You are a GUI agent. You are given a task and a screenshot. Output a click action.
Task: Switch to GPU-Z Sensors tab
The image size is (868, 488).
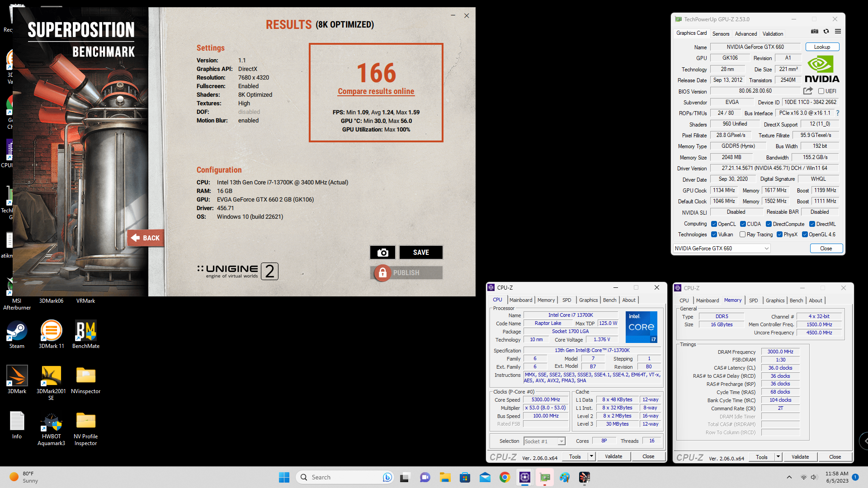(721, 34)
